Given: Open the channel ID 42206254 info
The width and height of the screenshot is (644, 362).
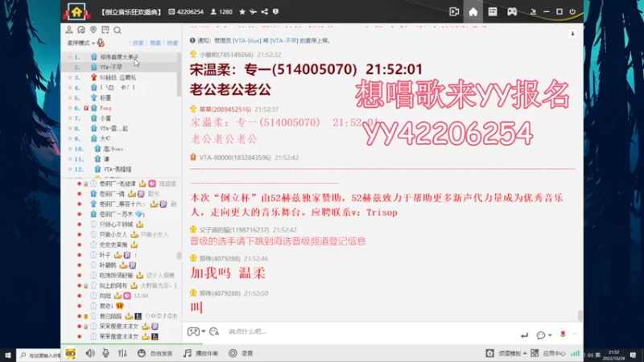Looking at the screenshot, I should [186, 12].
